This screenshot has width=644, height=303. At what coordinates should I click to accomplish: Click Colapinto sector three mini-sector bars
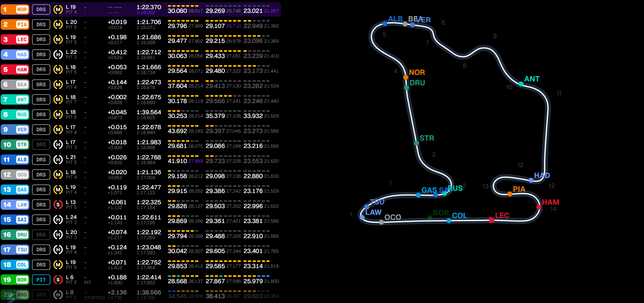256,261
